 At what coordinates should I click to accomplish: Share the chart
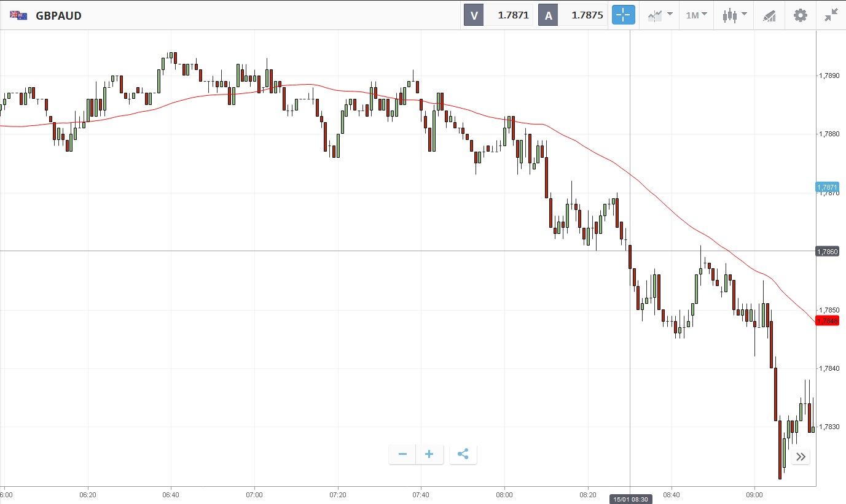pyautogui.click(x=463, y=454)
